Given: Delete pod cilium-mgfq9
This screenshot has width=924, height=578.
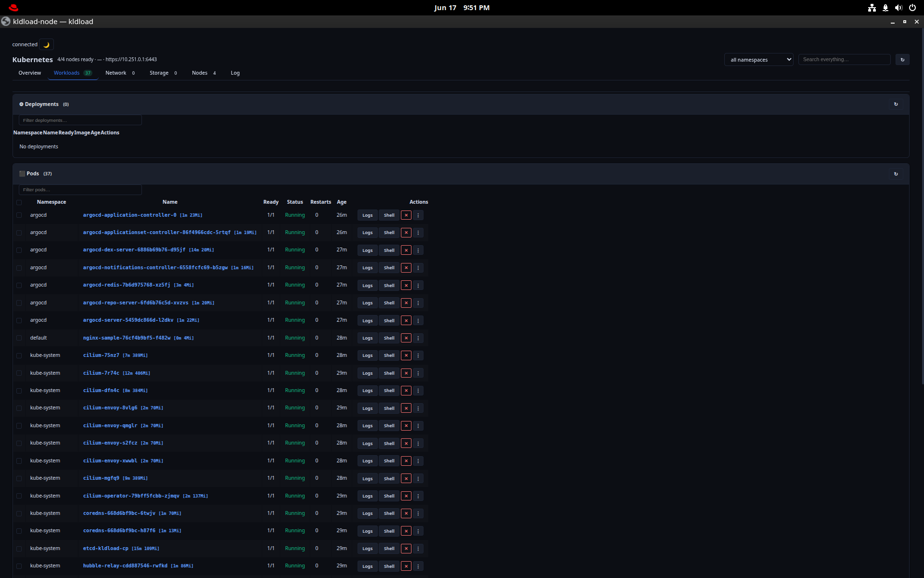Looking at the screenshot, I should tap(406, 479).
